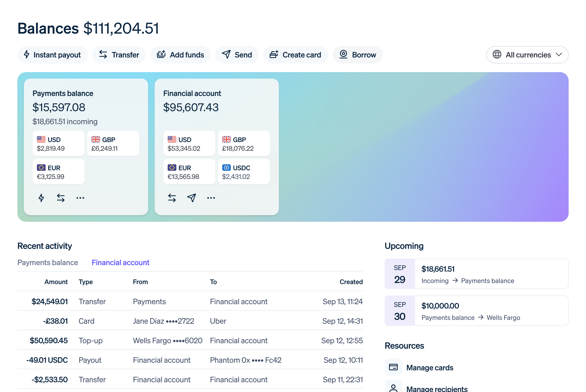
Task: Open the Send paper plane icon on Financial account card
Action: point(191,198)
